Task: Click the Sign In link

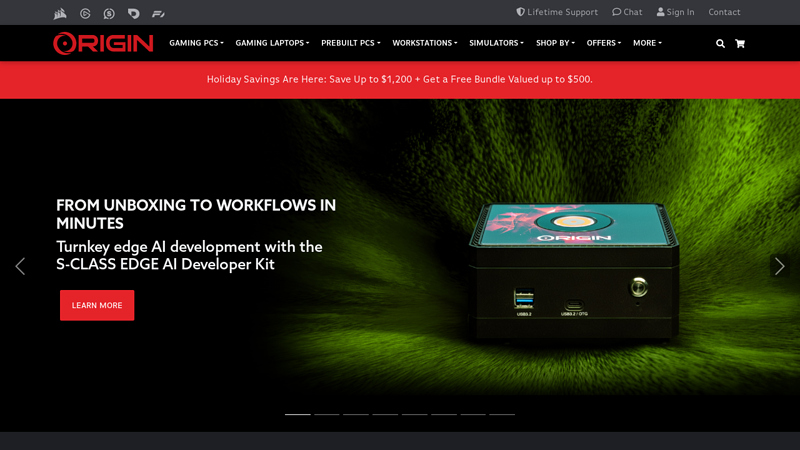Action: 675,12
